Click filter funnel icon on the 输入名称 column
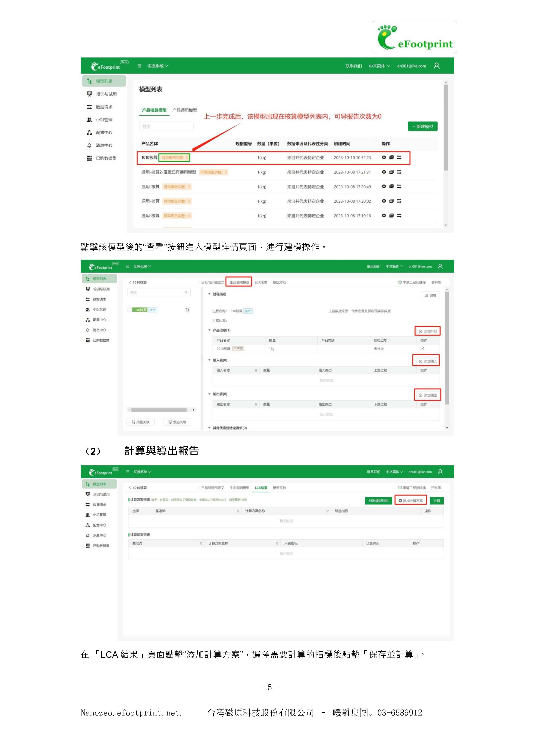Image resolution: width=535 pixels, height=756 pixels. coord(256,370)
